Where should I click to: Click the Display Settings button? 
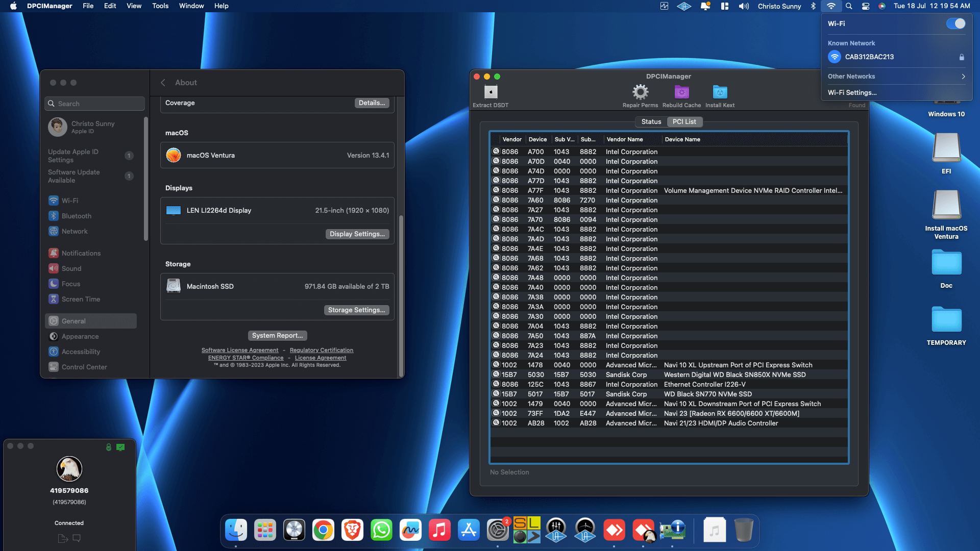click(x=357, y=234)
